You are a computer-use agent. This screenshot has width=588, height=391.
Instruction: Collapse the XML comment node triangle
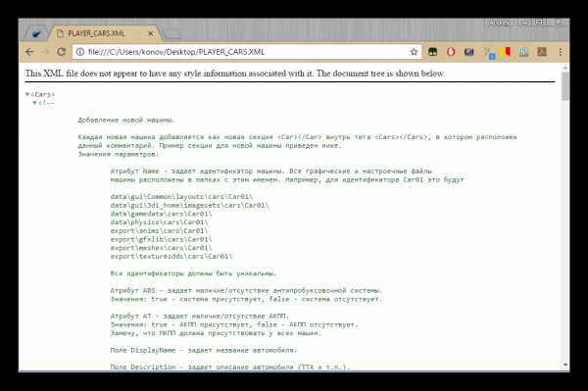[35, 103]
